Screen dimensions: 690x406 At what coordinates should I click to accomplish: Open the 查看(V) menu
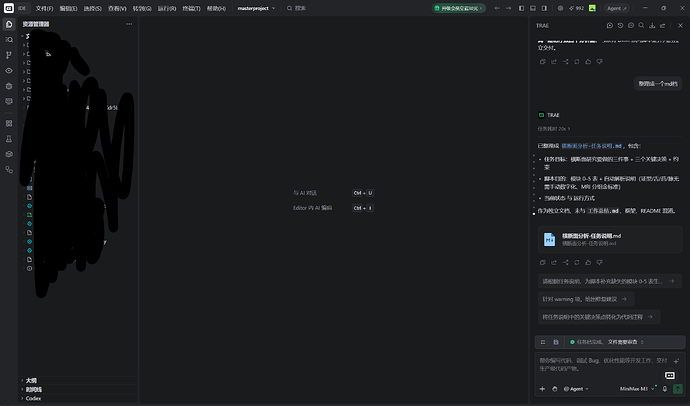point(117,8)
